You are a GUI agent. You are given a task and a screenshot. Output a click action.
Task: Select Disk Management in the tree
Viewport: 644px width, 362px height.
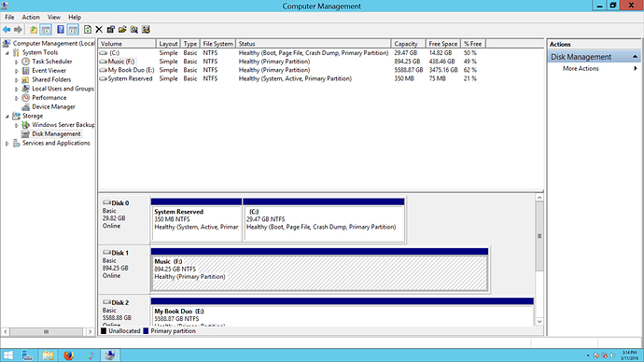pyautogui.click(x=56, y=133)
